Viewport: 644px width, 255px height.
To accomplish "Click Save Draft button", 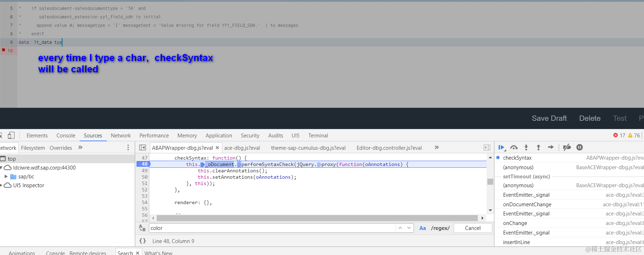I will [x=549, y=118].
